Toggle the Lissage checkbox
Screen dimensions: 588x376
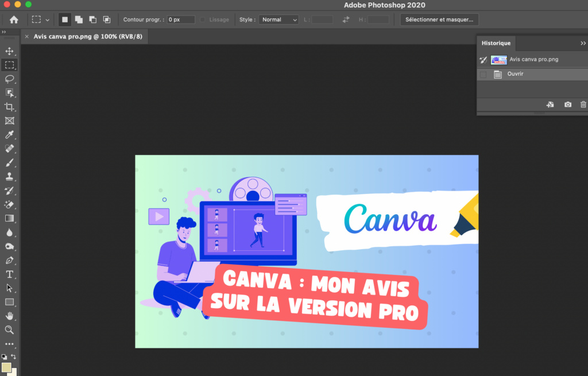203,20
